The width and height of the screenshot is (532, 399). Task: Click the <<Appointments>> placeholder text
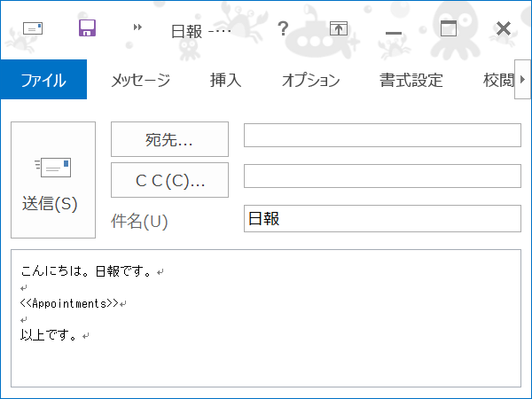69,303
